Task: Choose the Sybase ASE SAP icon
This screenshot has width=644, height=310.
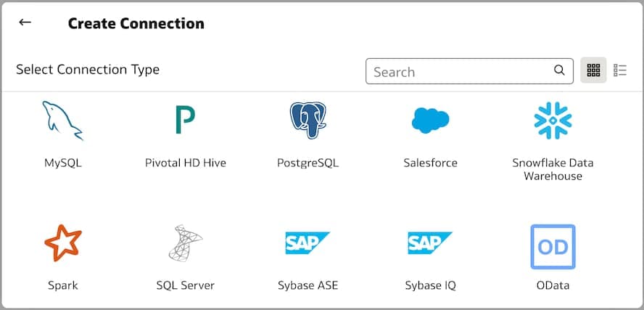Action: click(307, 243)
